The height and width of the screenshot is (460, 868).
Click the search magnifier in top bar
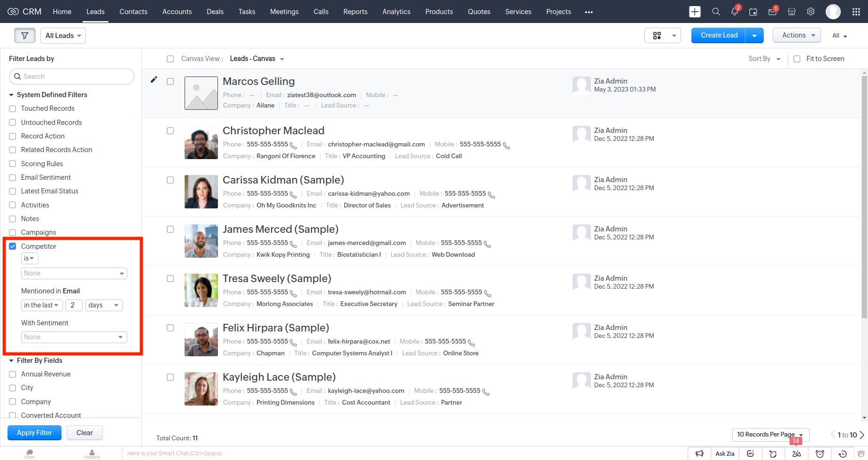716,12
